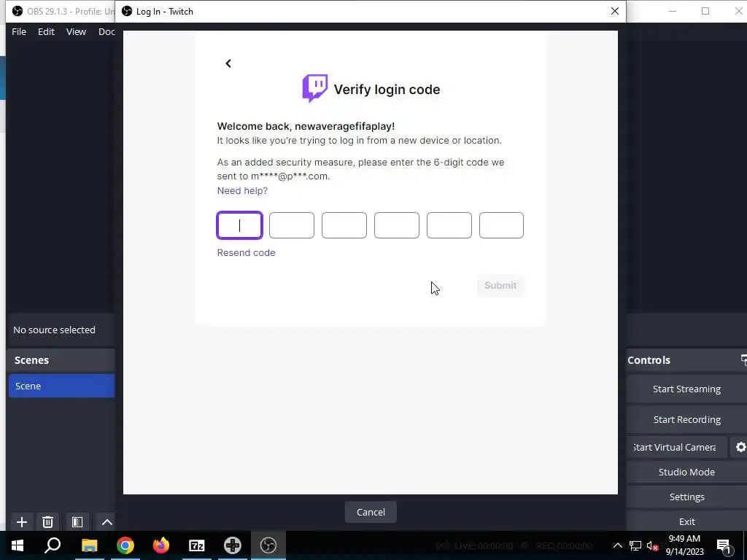Screen dimensions: 747x560
Task: Open Windows search from taskbar
Action: (53, 545)
